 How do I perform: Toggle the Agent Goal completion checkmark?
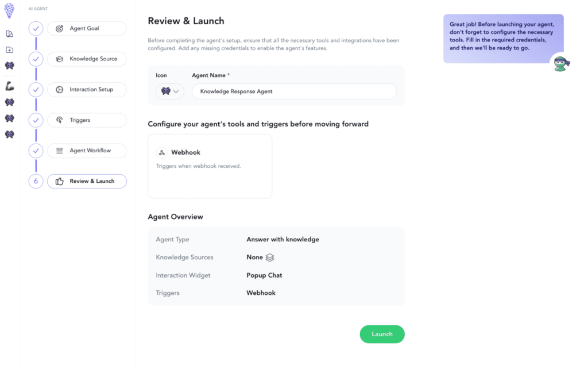point(36,28)
